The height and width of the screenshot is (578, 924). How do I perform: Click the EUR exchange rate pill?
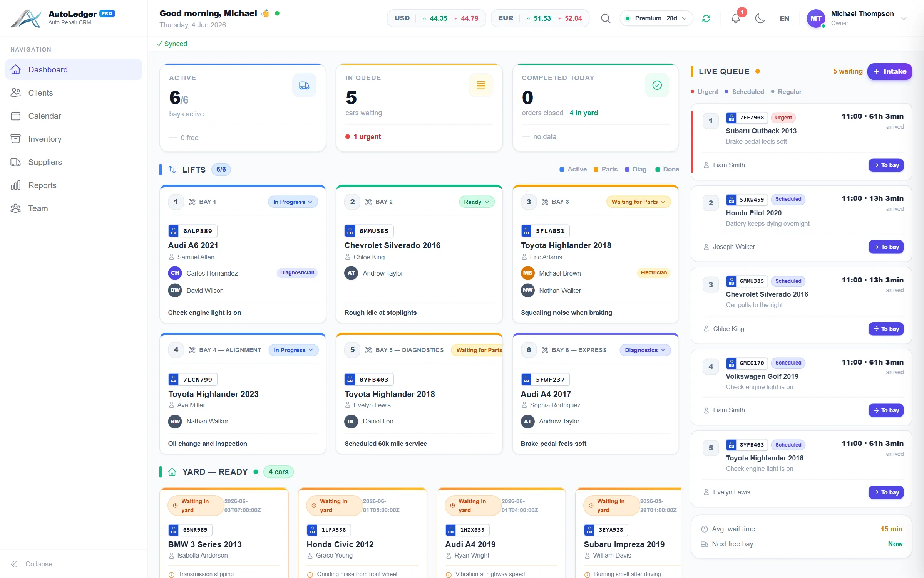(x=540, y=18)
